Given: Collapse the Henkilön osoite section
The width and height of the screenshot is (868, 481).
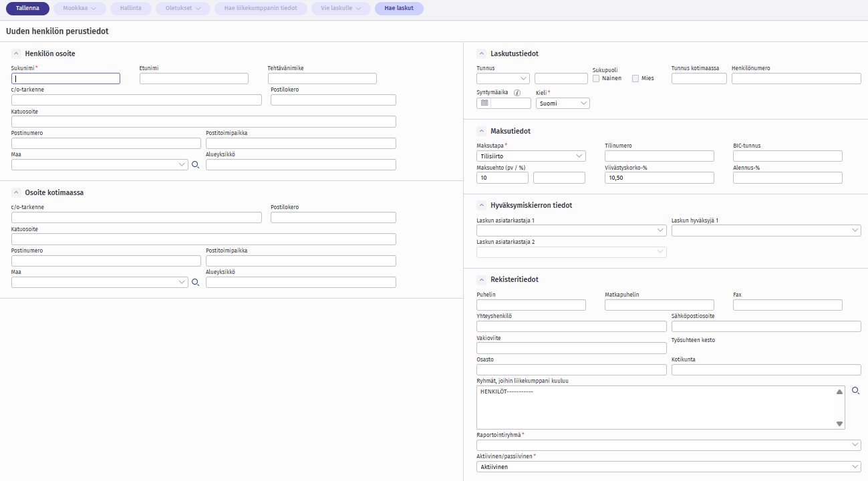Looking at the screenshot, I should point(16,53).
